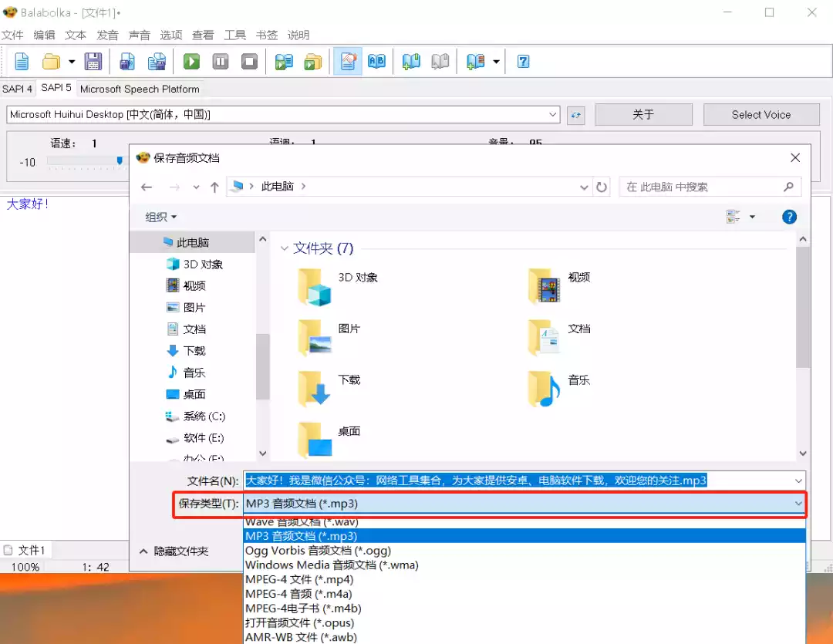This screenshot has height=644, width=833.
Task: Click the 关于 button
Action: click(x=643, y=115)
